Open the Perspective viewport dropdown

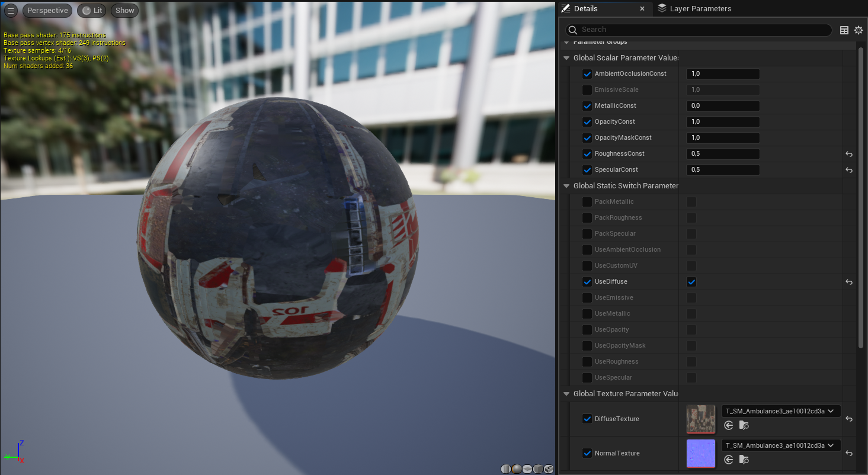click(47, 10)
